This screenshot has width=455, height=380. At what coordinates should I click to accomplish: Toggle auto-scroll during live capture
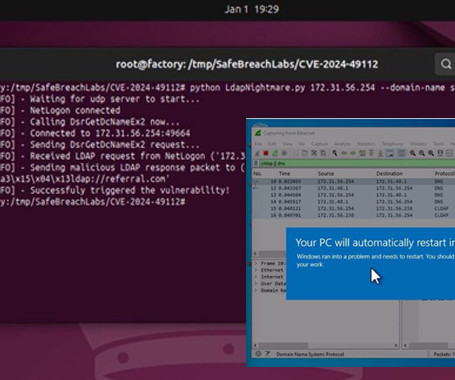pyautogui.click(x=390, y=153)
